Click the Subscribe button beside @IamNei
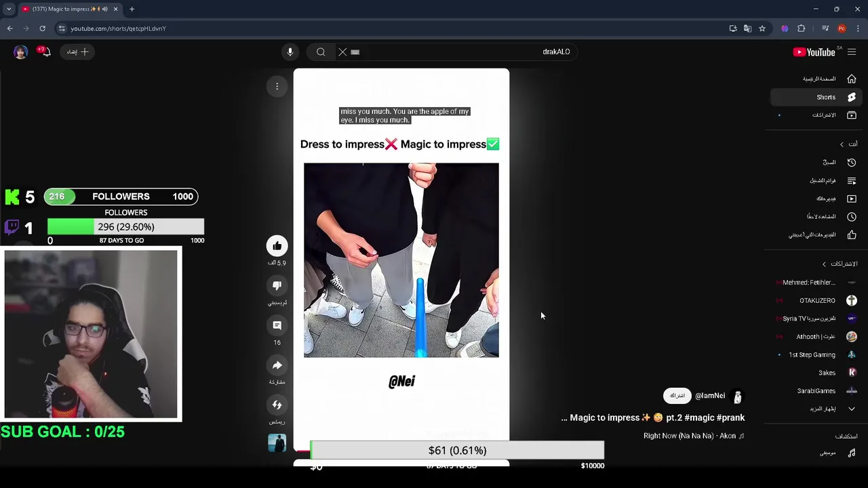The image size is (868, 488). pyautogui.click(x=677, y=396)
